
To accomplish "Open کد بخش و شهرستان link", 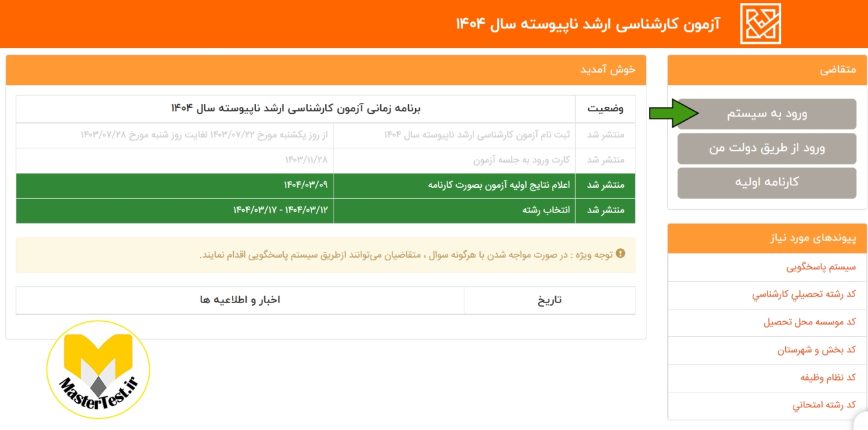I will tap(817, 350).
